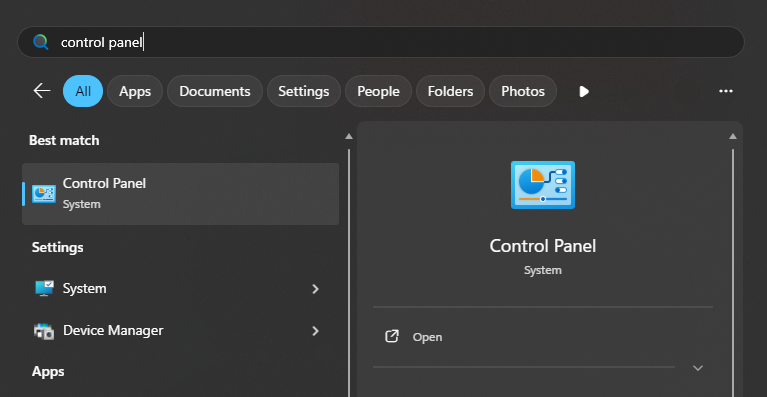Filter results by Photos

[523, 91]
